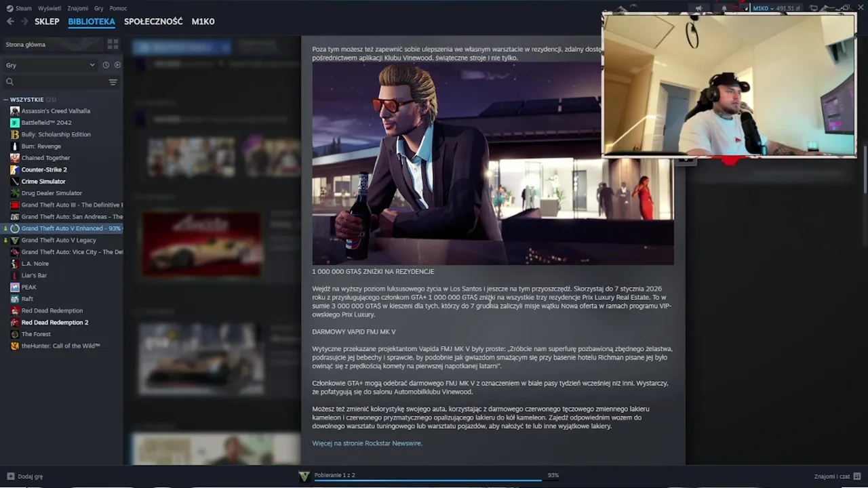The height and width of the screenshot is (488, 868).
Task: Collapse the WSZYSTKIE games category
Action: 5,100
